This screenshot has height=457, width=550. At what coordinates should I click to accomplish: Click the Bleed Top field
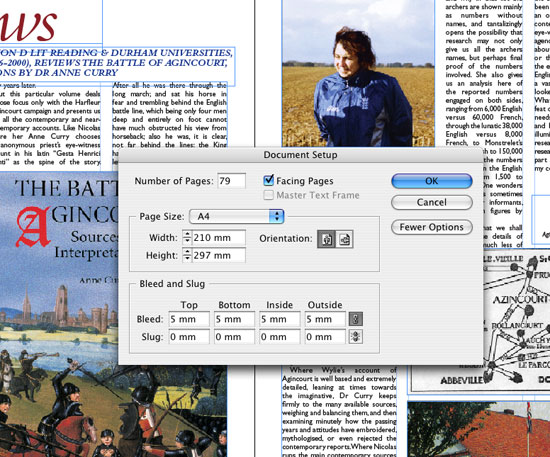click(x=189, y=319)
